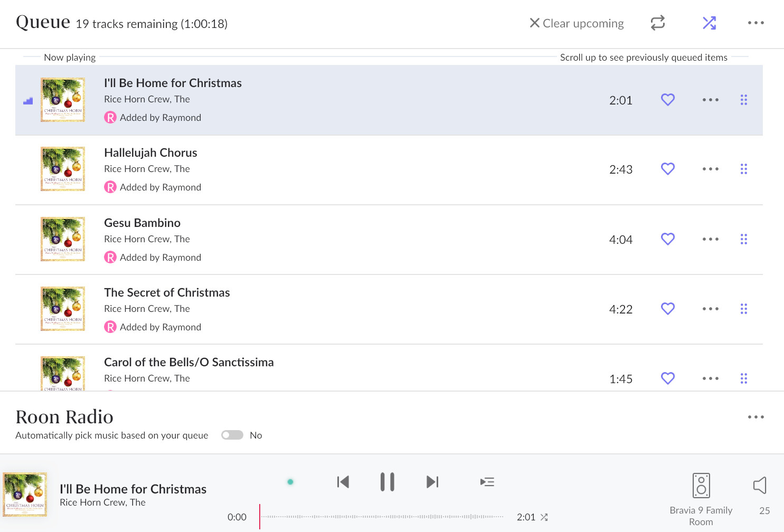Open artist Rice Horn Crew under Gesu Bambino
784x532 pixels.
[x=147, y=239]
